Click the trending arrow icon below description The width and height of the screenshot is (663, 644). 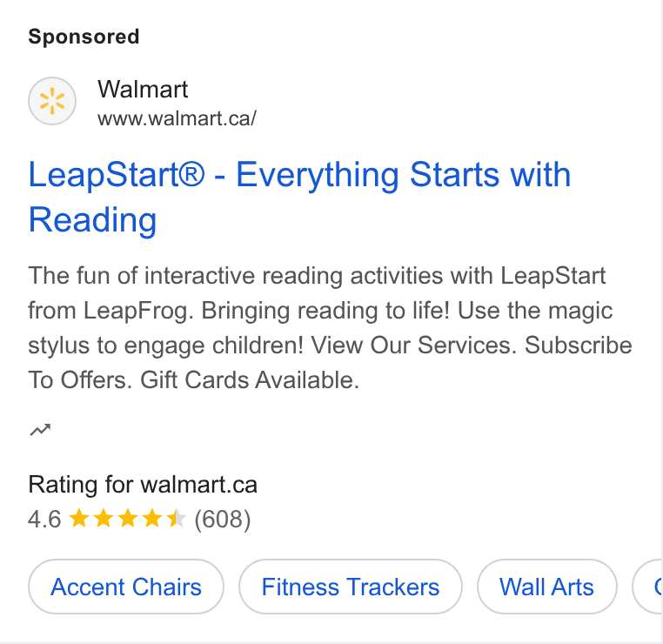coord(40,430)
